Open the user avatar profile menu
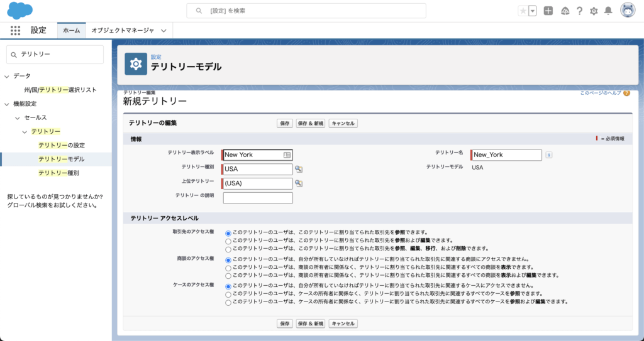The image size is (644, 341). pyautogui.click(x=628, y=11)
